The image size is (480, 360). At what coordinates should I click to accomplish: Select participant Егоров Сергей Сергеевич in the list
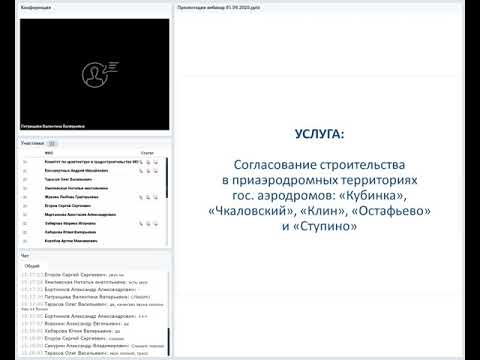tap(68, 206)
